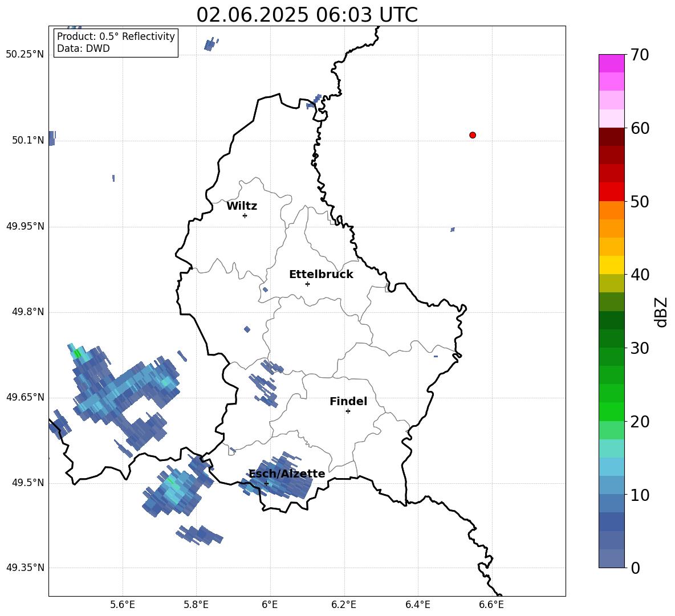675x616 pixels.
Task: Click the 50.1°N latitude label
Action: pos(29,140)
